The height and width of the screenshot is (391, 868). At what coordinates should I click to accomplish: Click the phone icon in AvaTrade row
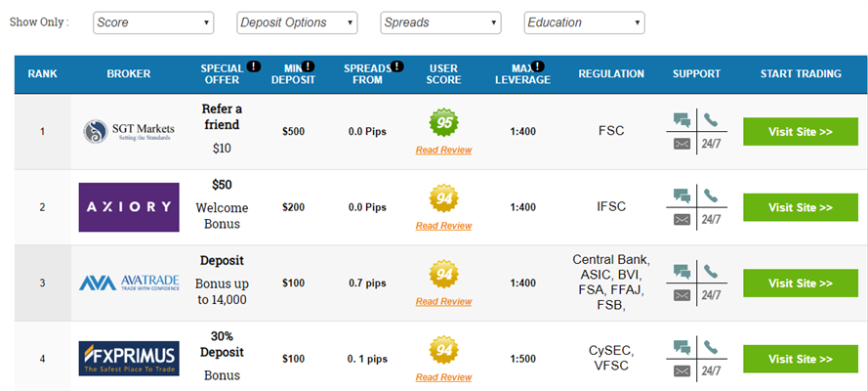711,272
